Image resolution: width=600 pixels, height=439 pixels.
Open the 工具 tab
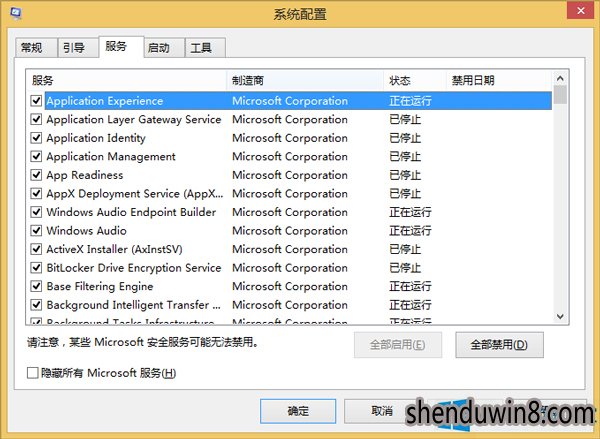[205, 47]
